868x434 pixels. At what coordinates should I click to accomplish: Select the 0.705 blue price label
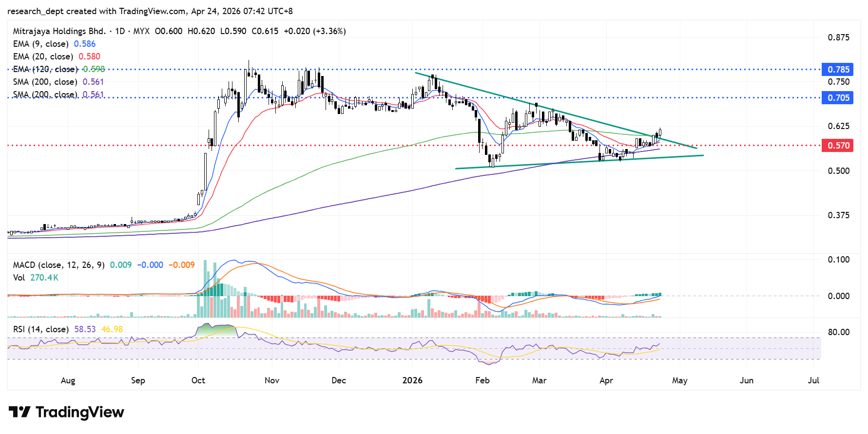(838, 98)
